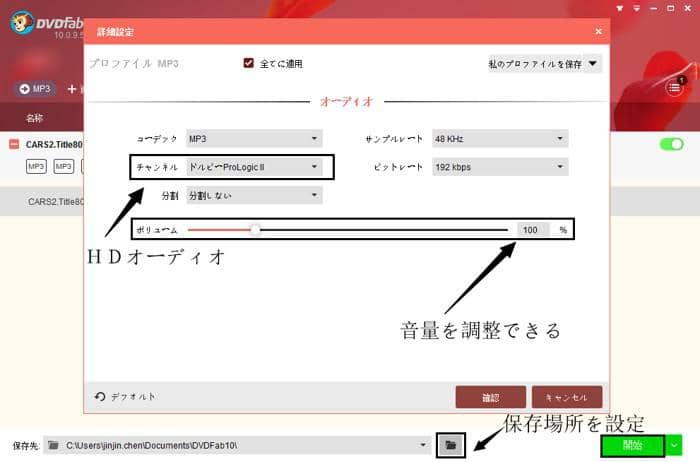Open the shirt skin icon in the title bar
The image size is (700, 462).
620,8
